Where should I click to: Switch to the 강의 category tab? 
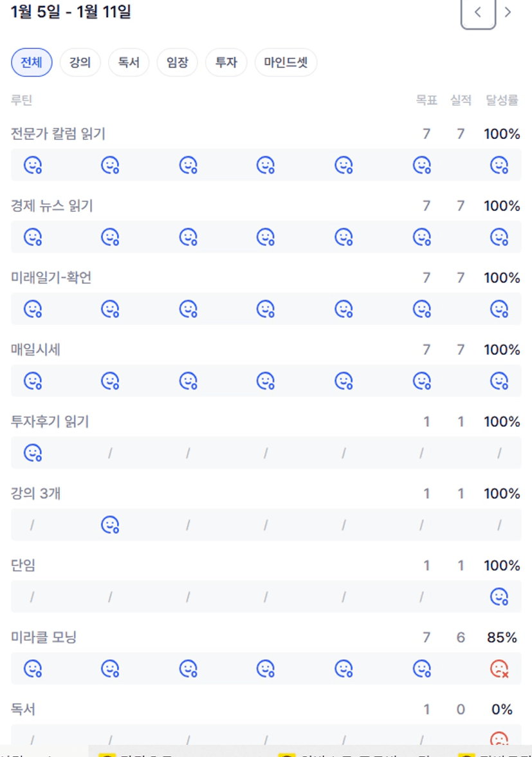80,62
